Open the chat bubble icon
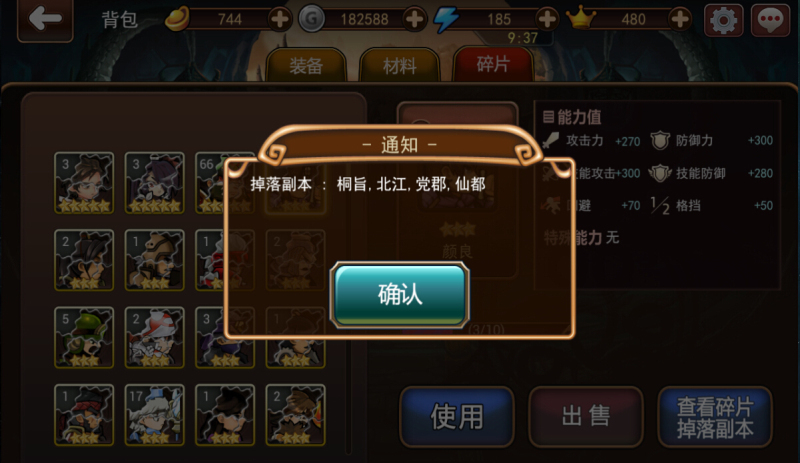Image resolution: width=800 pixels, height=463 pixels. (770, 20)
